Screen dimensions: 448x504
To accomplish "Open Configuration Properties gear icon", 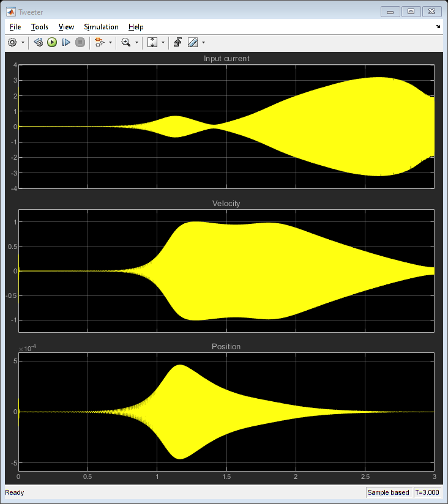I will (12, 42).
